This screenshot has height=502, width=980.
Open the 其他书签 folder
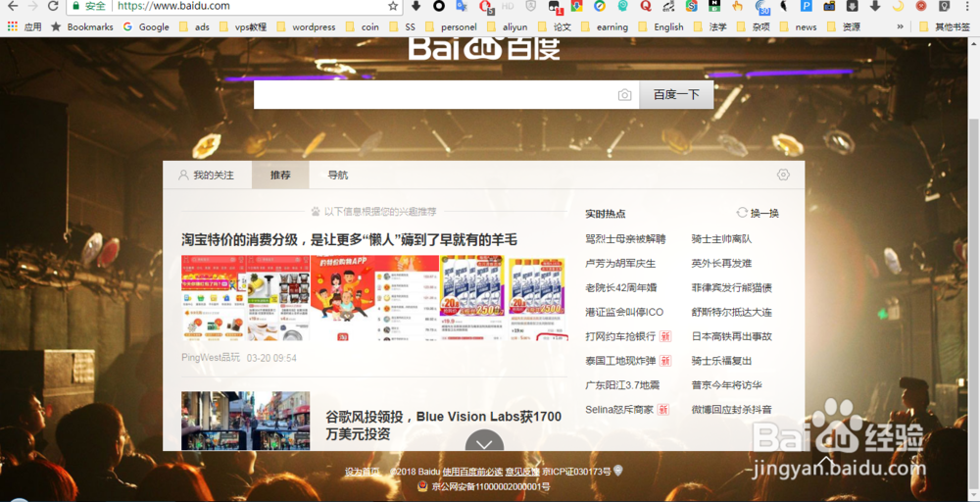pyautogui.click(x=945, y=26)
